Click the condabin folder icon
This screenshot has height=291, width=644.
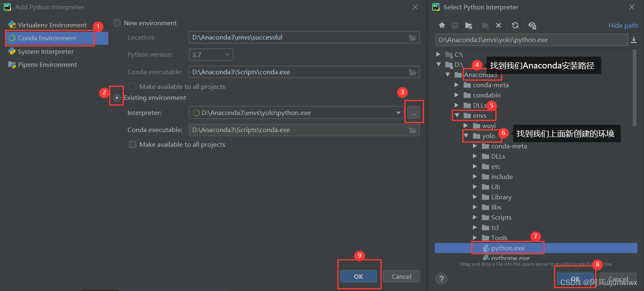pos(467,95)
